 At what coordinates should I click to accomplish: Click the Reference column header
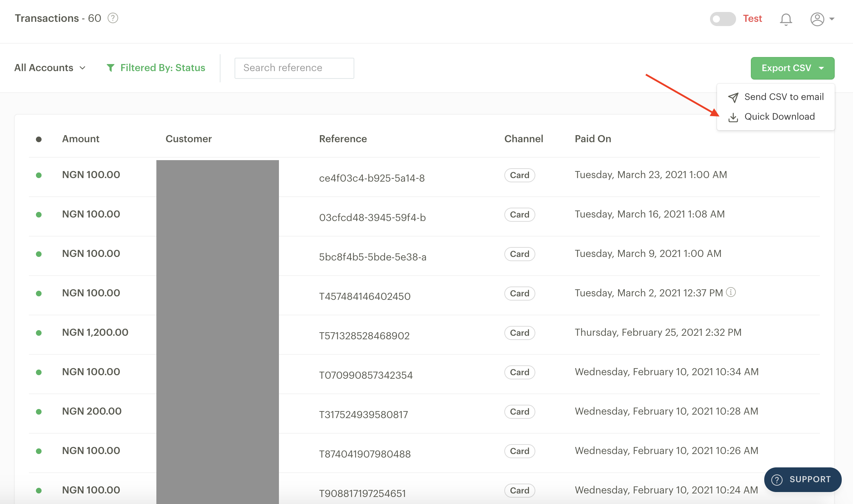click(x=343, y=139)
